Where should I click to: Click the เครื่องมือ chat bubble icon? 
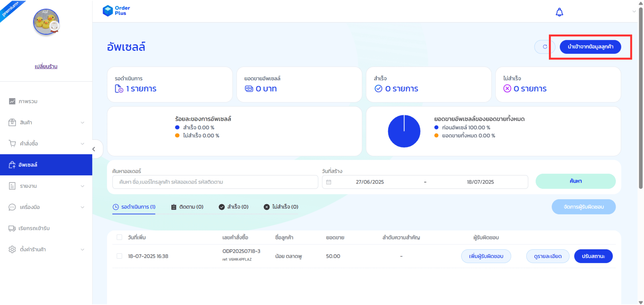(12, 207)
